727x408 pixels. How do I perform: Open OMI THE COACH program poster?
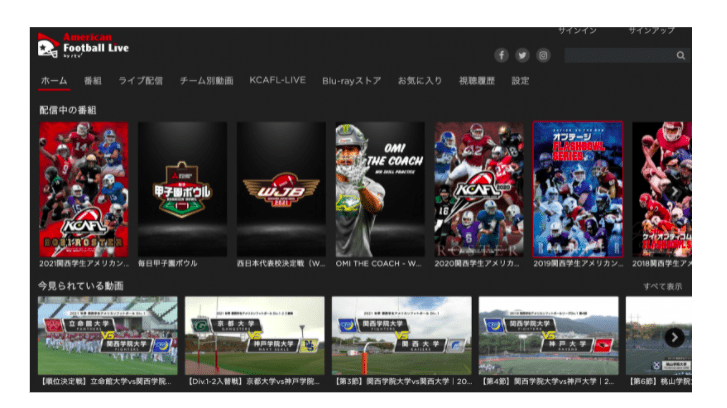pos(380,190)
